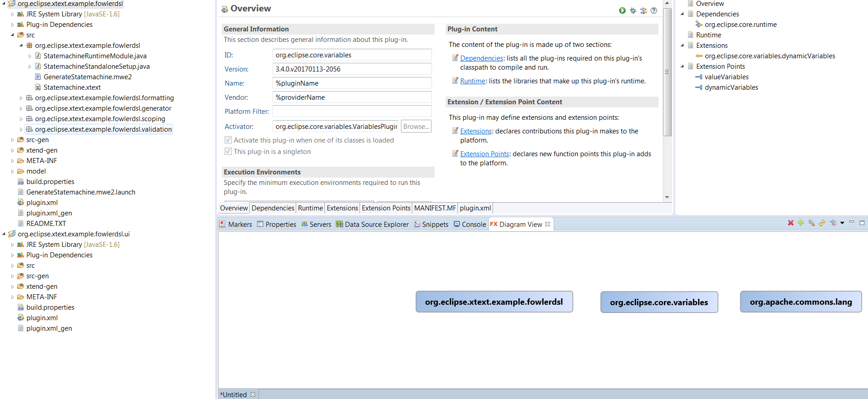Click into the Platform Filter field
Viewport: 868px width, 399px height.
tap(352, 111)
